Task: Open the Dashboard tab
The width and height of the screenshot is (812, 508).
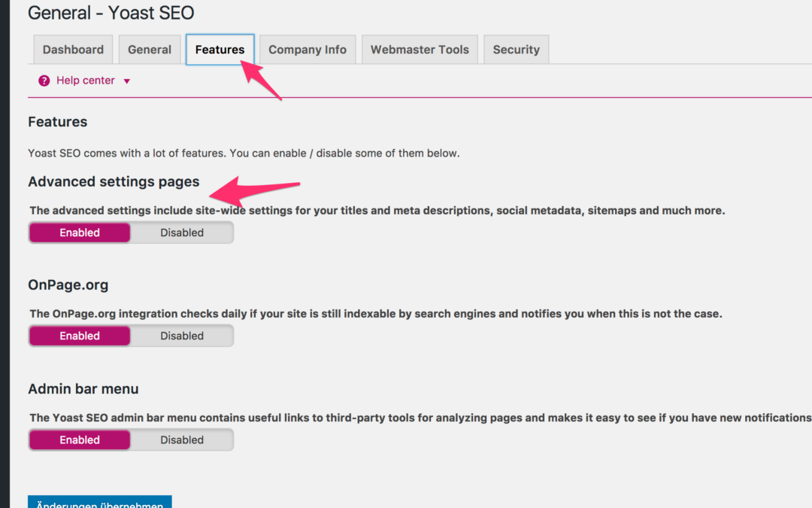Action: (x=73, y=50)
